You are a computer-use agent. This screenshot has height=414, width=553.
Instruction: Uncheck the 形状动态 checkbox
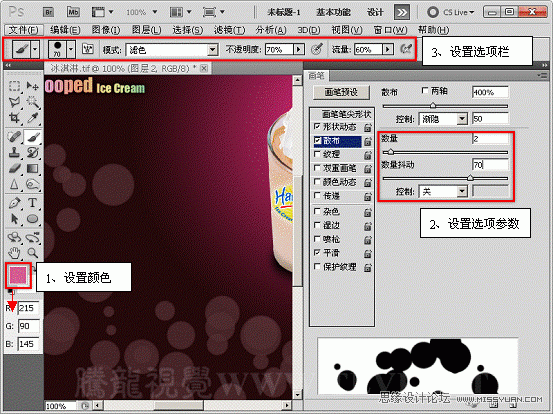(x=317, y=126)
